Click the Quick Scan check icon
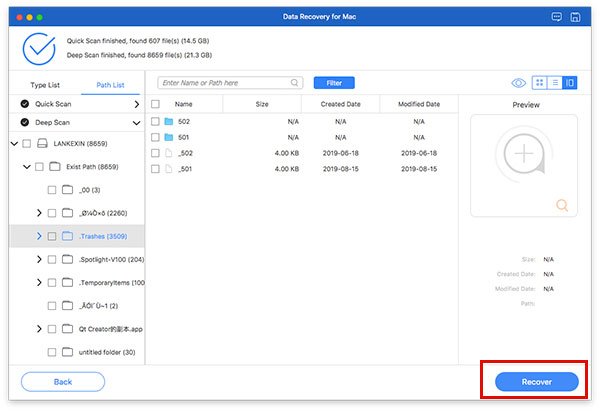Image resolution: width=600 pixels, height=411 pixels. [x=25, y=104]
